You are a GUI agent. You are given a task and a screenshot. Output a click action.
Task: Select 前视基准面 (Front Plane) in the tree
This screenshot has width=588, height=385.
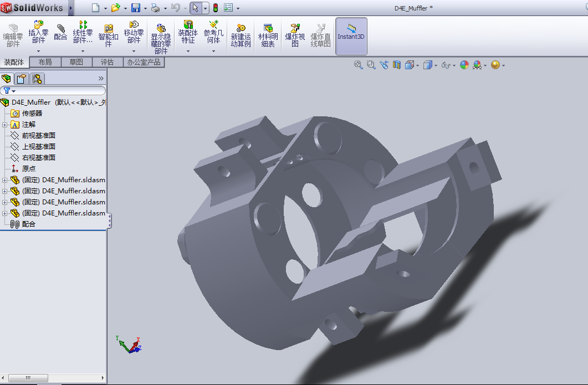pos(38,136)
